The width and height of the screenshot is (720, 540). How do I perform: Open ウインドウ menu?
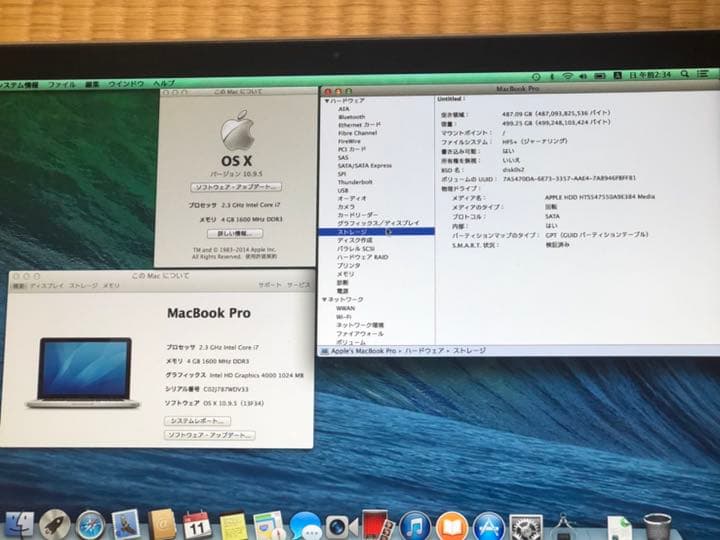(x=126, y=84)
